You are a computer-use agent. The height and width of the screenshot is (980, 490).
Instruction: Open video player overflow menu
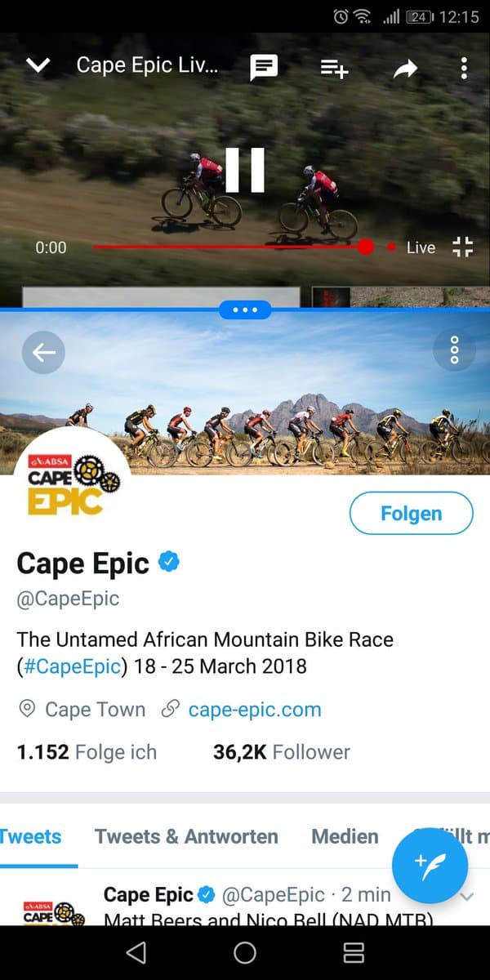[x=463, y=68]
